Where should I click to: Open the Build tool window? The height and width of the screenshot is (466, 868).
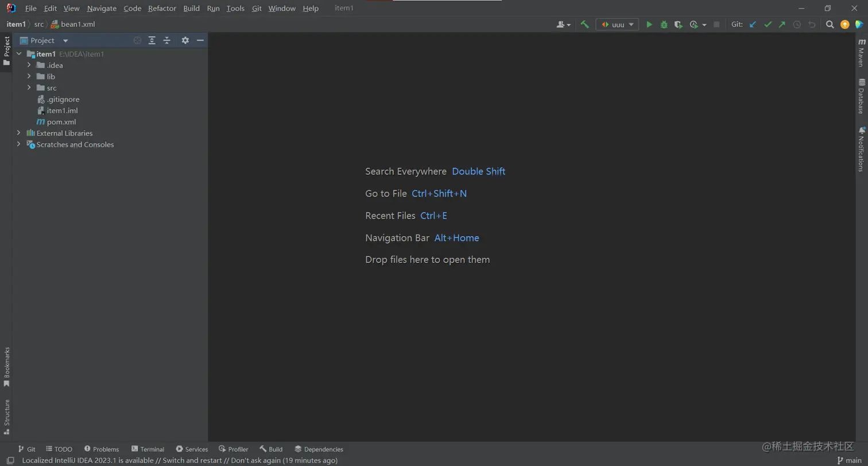(271, 449)
